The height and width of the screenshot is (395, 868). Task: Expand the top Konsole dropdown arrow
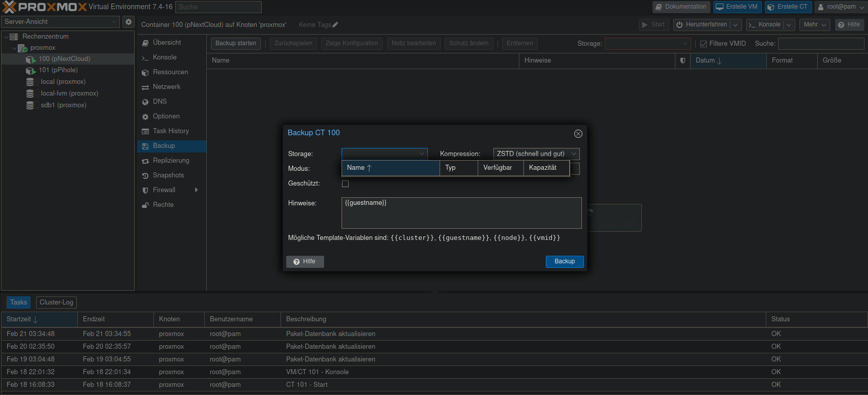(789, 25)
